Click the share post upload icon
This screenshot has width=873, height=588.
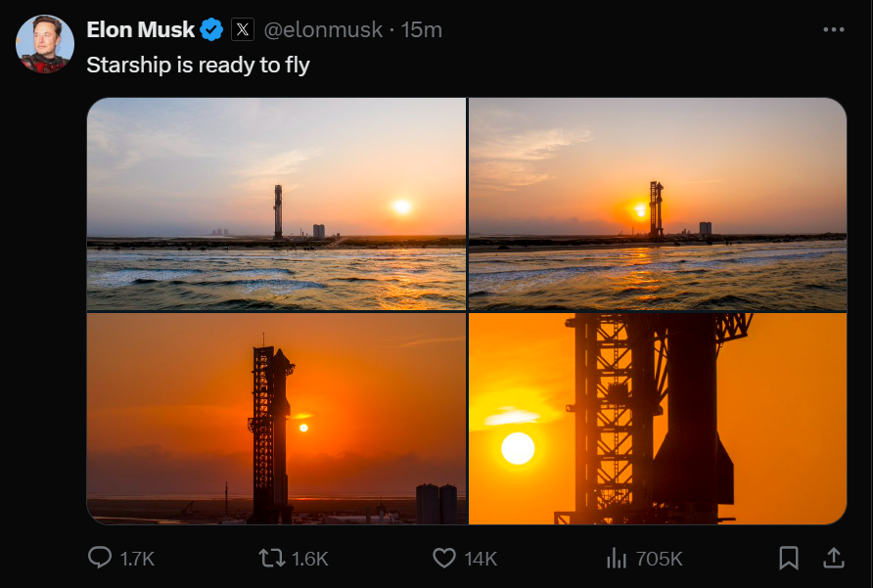834,558
